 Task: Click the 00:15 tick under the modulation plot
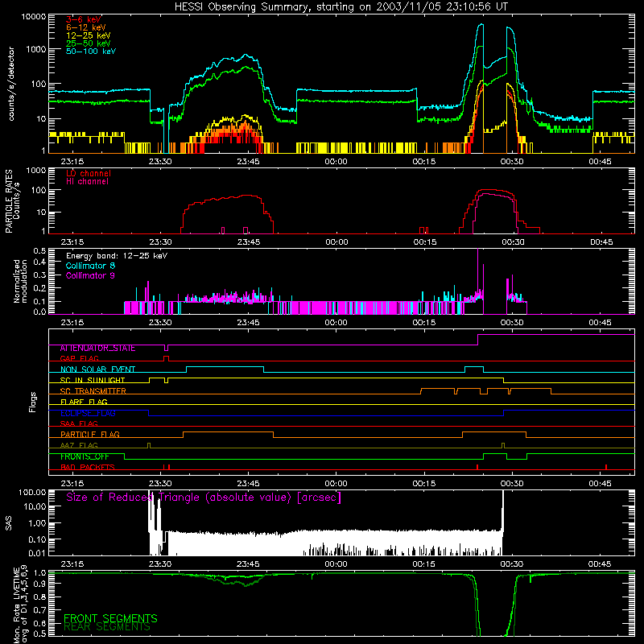click(x=424, y=323)
